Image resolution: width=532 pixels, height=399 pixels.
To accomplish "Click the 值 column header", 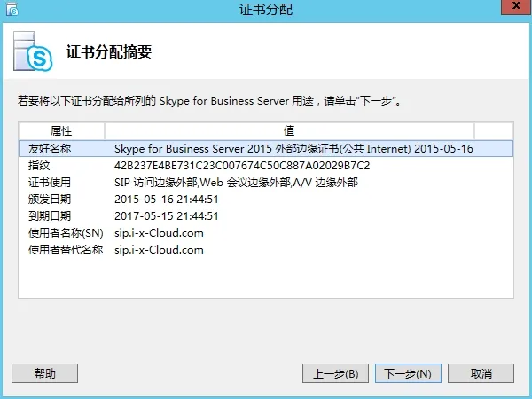I will [289, 130].
